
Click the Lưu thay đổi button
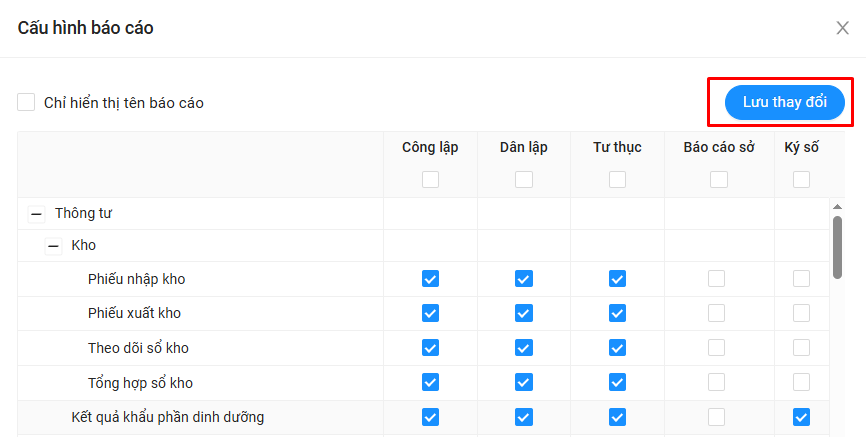[x=785, y=103]
